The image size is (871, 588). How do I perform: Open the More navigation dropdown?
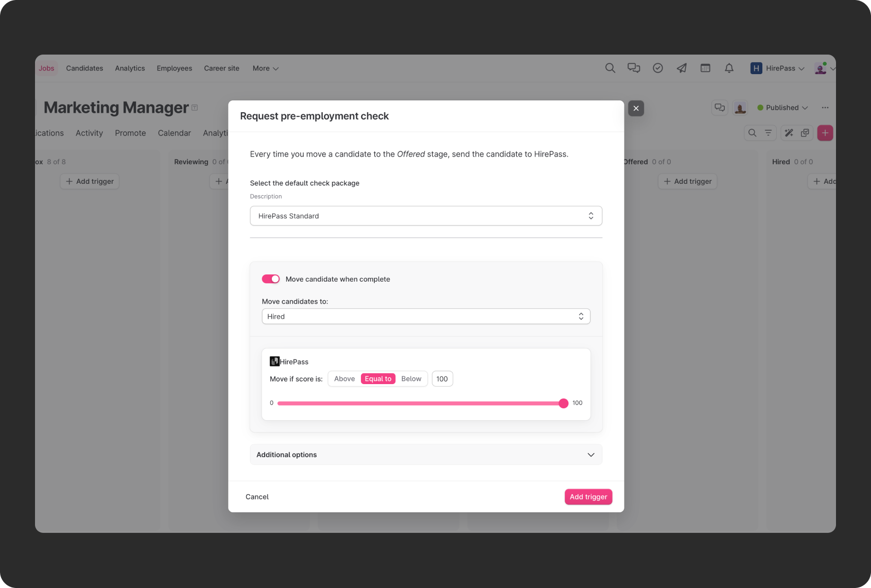pos(266,68)
